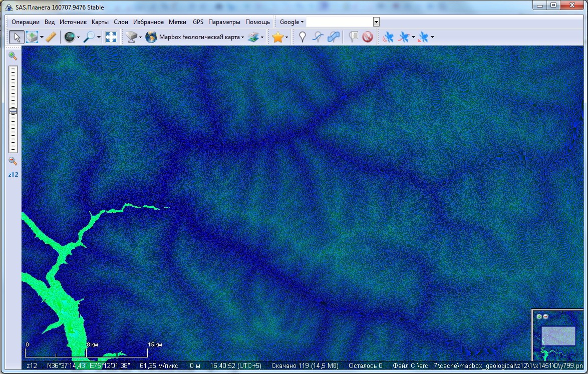Click the zoom out magnifier below slider
The image size is (588, 374).
pyautogui.click(x=13, y=161)
